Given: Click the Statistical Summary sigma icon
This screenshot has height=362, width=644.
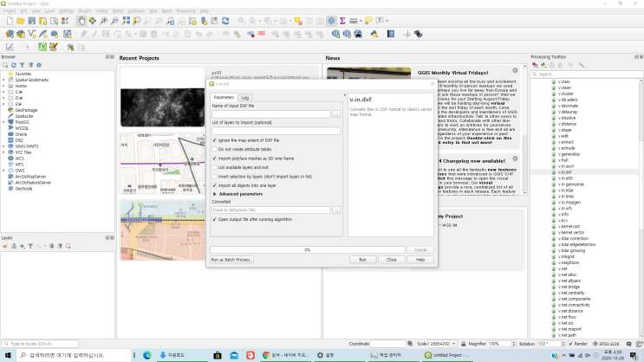Looking at the screenshot, I should click(x=342, y=21).
